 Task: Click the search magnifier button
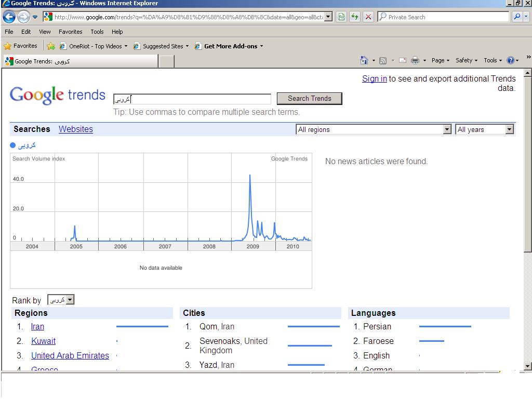point(517,17)
